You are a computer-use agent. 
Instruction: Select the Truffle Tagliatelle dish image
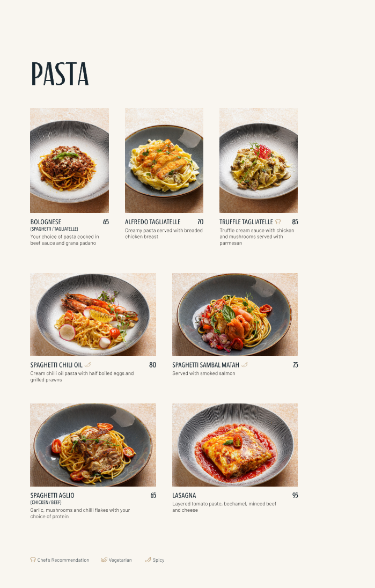pos(259,160)
